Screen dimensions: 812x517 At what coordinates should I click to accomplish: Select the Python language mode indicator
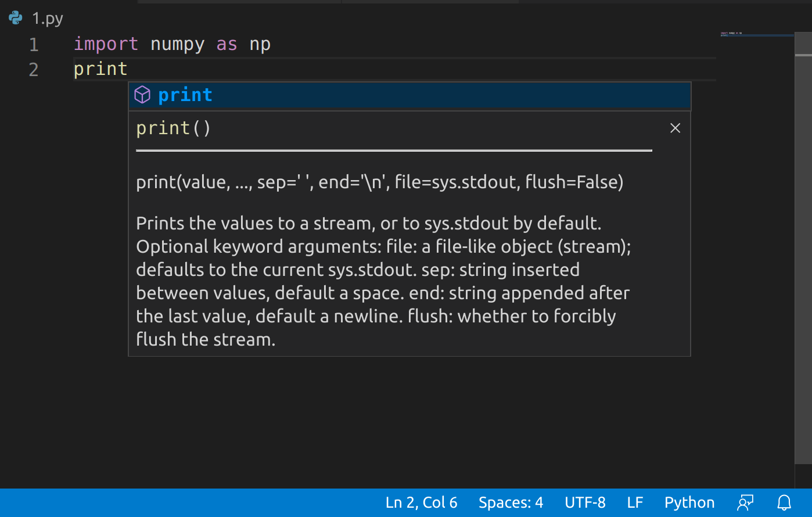pyautogui.click(x=689, y=502)
